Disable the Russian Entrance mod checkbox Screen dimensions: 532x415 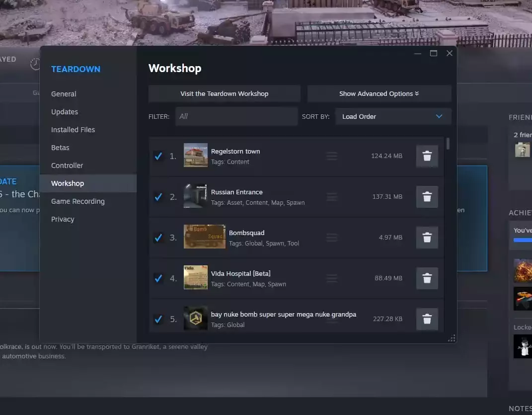point(158,197)
